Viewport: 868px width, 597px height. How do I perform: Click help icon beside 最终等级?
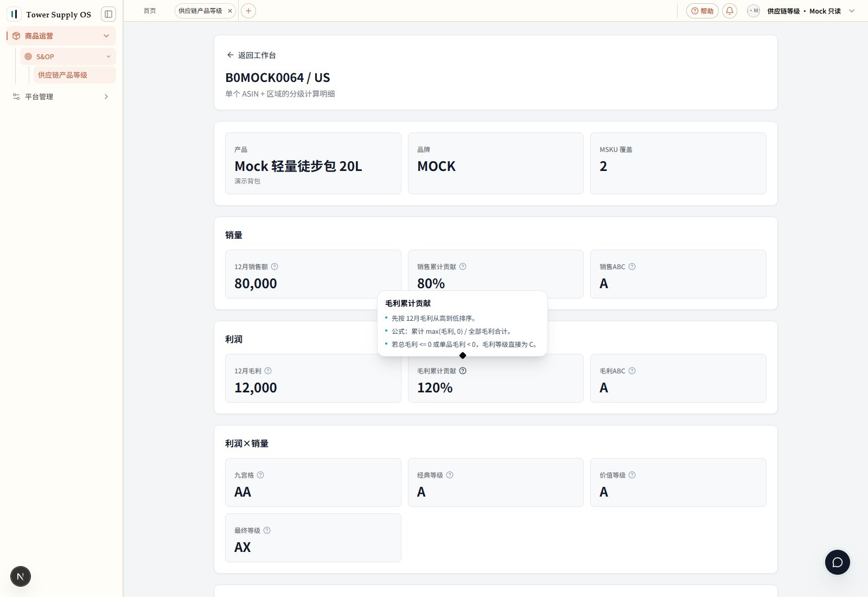[267, 530]
